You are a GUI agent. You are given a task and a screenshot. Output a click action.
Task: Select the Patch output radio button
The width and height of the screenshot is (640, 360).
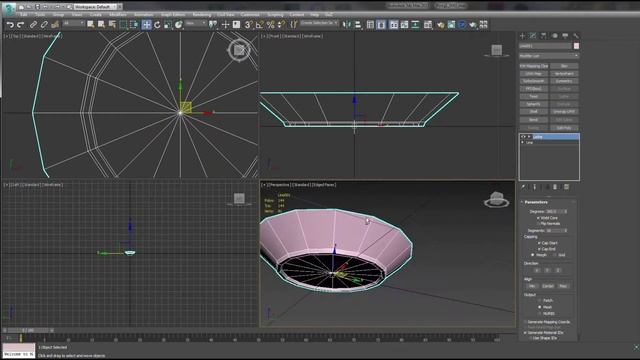pyautogui.click(x=540, y=300)
